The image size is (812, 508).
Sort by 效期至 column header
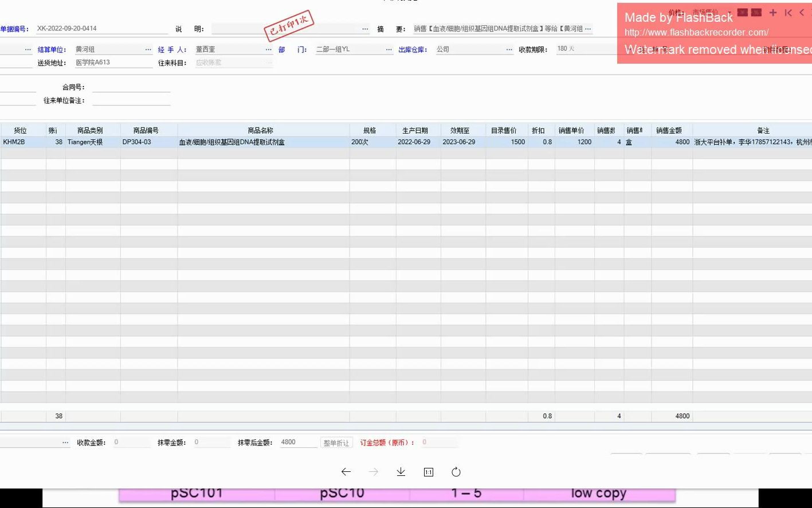point(463,131)
